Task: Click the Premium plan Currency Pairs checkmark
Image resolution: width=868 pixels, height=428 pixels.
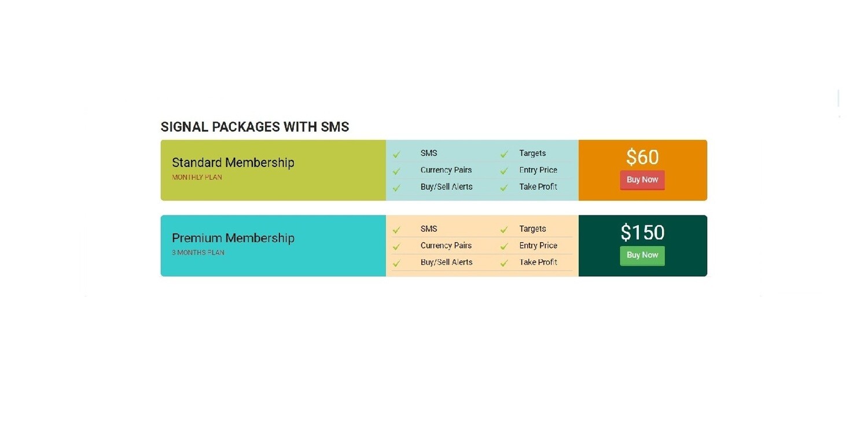Action: tap(396, 247)
